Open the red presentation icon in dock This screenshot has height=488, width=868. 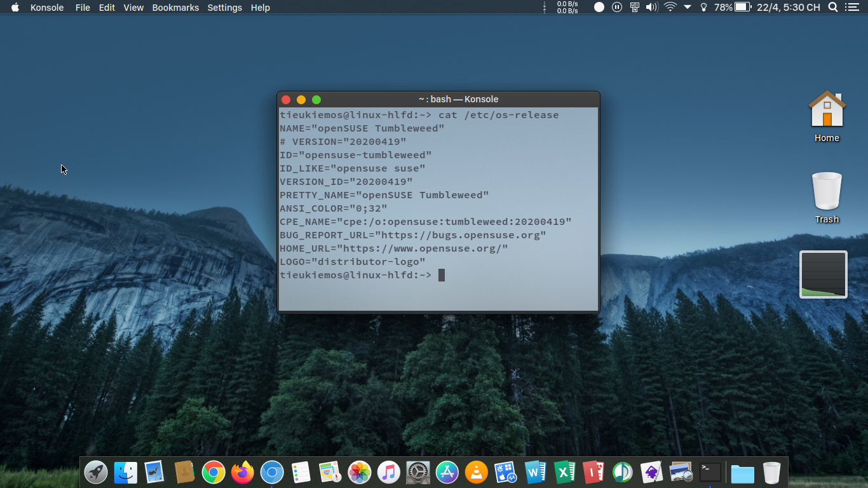pos(593,472)
